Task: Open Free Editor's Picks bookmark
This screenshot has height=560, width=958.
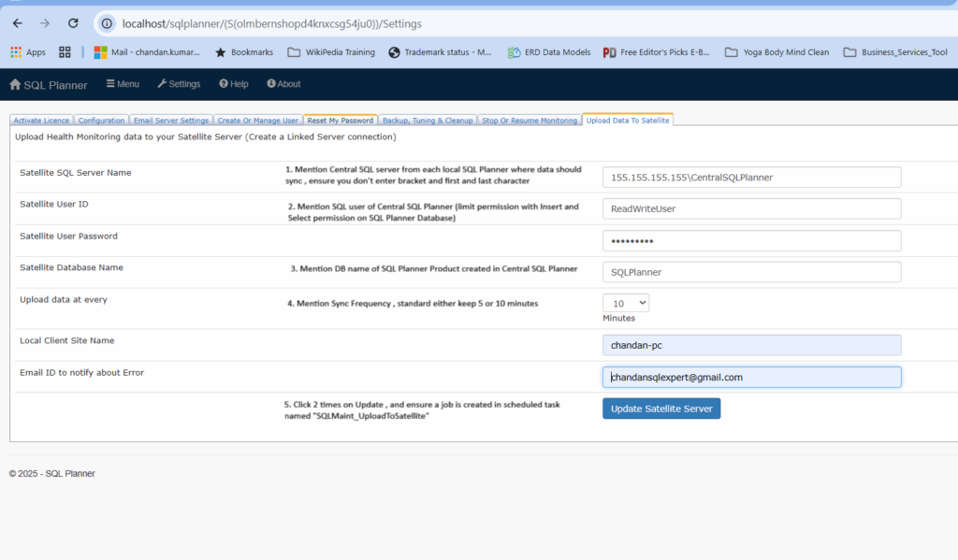Action: [x=657, y=52]
